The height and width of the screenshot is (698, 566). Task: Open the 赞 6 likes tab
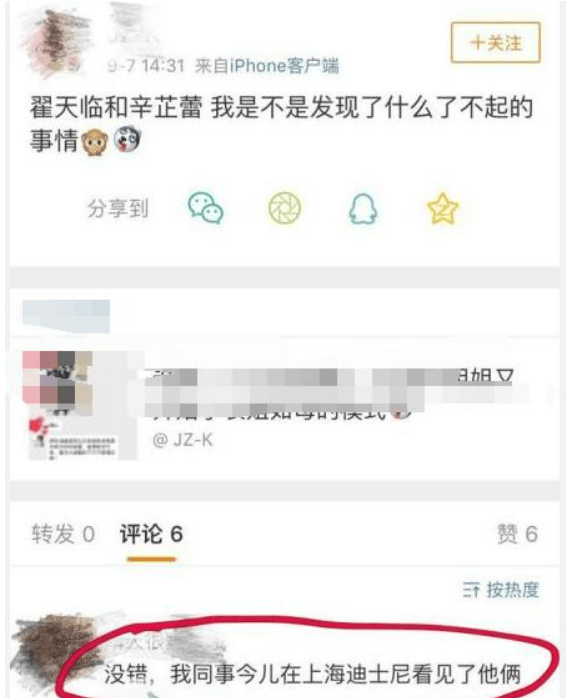tap(517, 534)
